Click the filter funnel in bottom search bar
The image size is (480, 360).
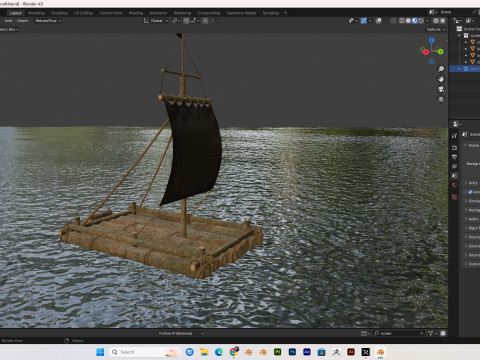432,333
